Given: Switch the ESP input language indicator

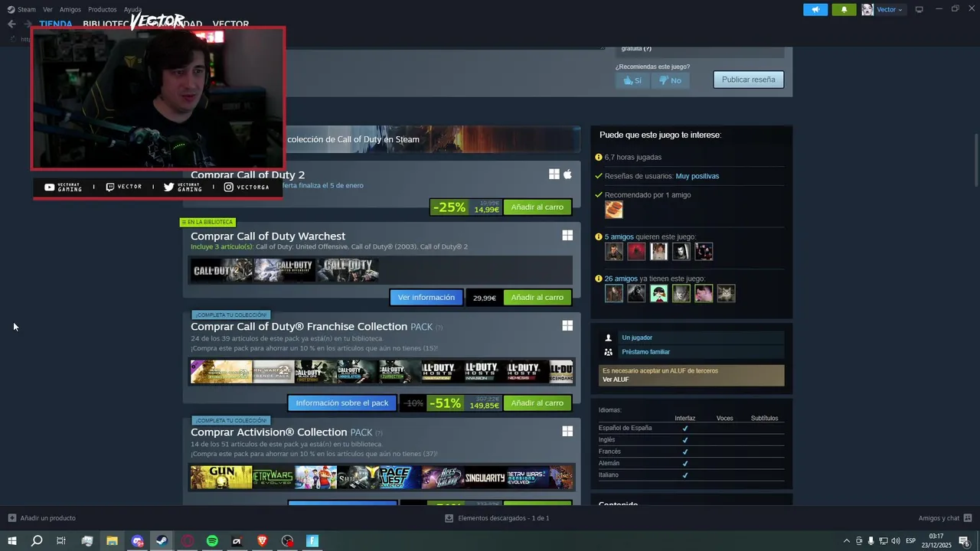Looking at the screenshot, I should coord(911,541).
